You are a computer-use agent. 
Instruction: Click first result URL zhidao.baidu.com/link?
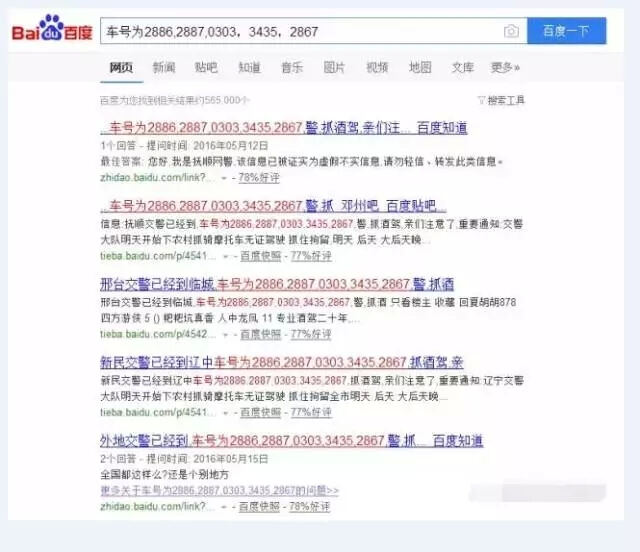click(157, 178)
